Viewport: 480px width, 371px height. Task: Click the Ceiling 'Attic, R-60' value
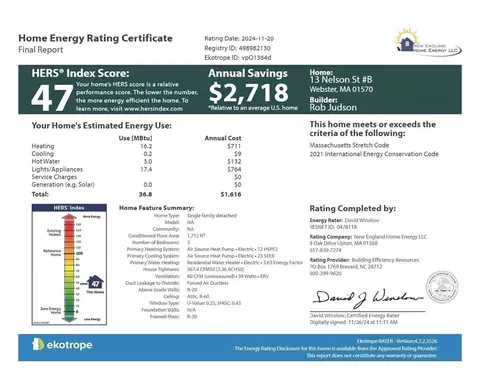pos(198,296)
